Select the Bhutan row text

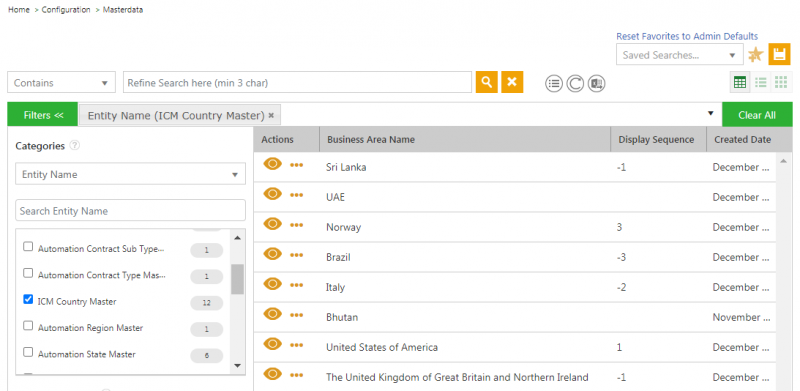[x=343, y=317]
